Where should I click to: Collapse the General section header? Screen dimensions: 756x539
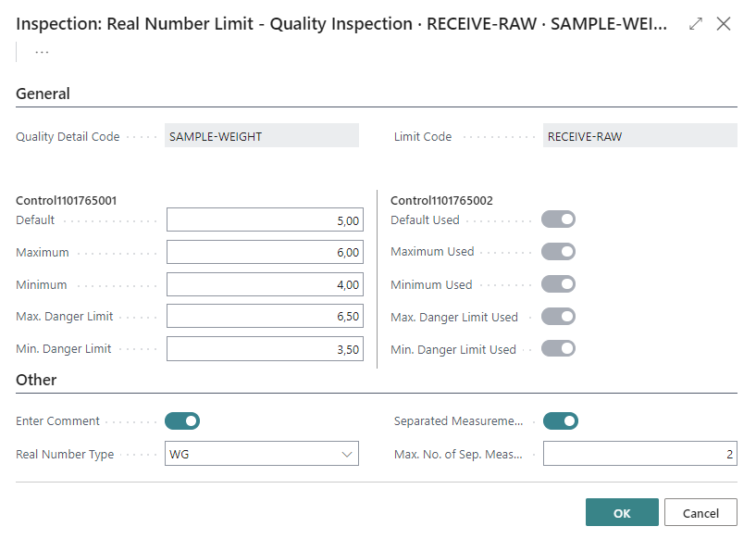tap(43, 94)
